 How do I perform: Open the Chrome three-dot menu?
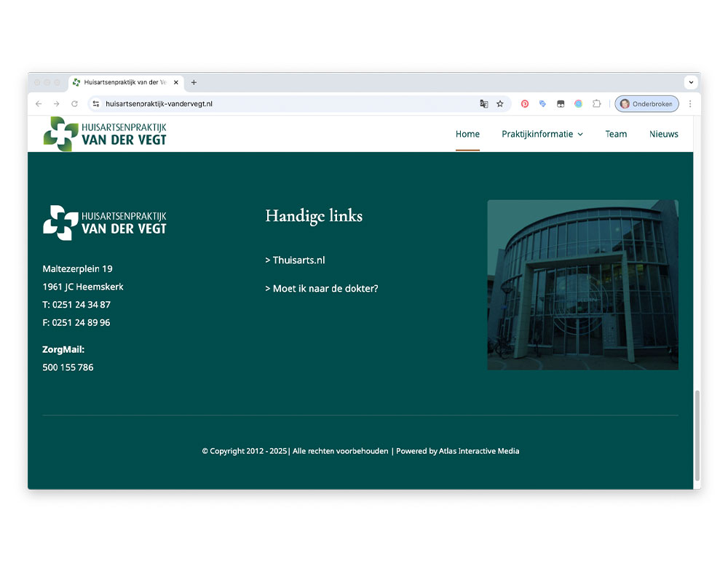pyautogui.click(x=690, y=104)
